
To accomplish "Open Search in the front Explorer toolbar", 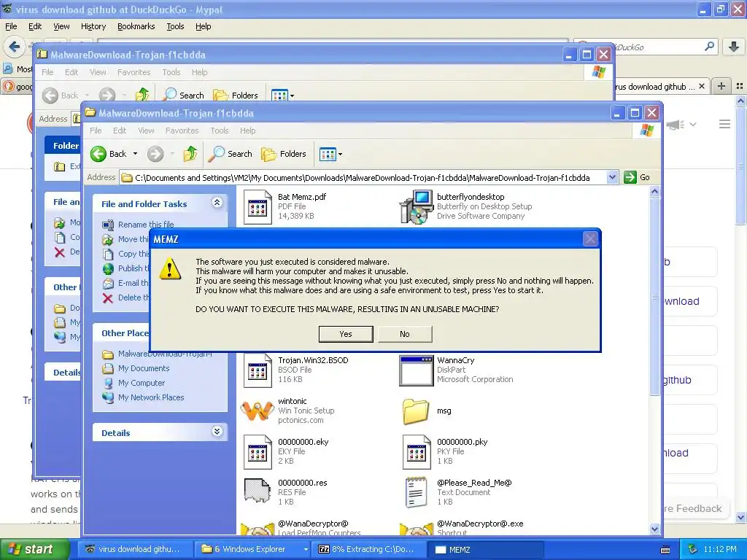I will (x=232, y=154).
